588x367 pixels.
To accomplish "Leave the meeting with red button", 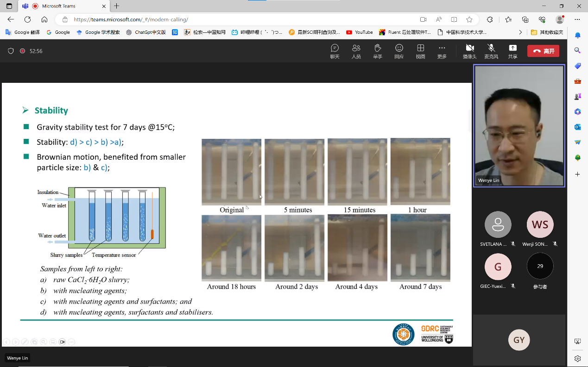I will click(543, 51).
